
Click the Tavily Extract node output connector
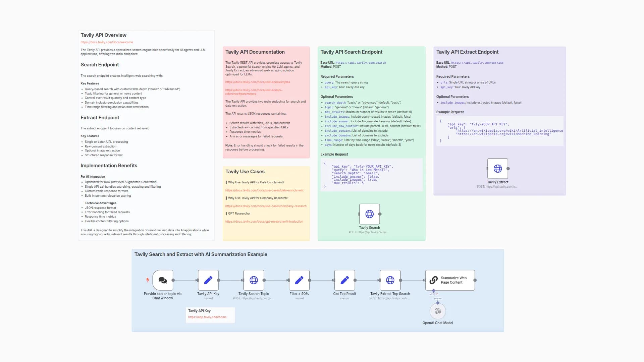coord(508,169)
